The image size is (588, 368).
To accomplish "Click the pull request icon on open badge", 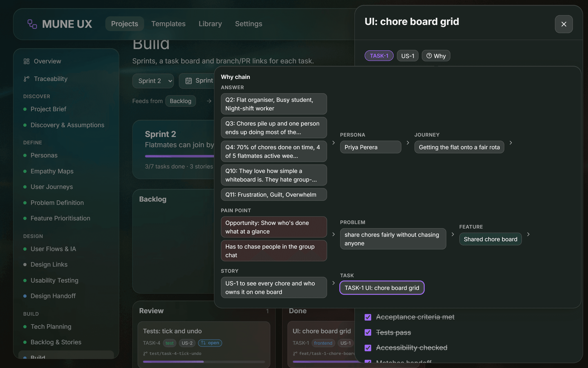I will click(203, 343).
